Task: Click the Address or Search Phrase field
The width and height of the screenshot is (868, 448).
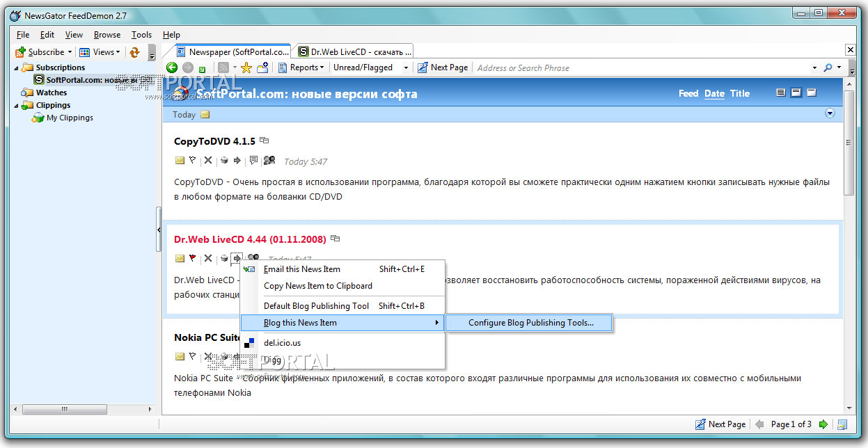Action: [x=640, y=67]
